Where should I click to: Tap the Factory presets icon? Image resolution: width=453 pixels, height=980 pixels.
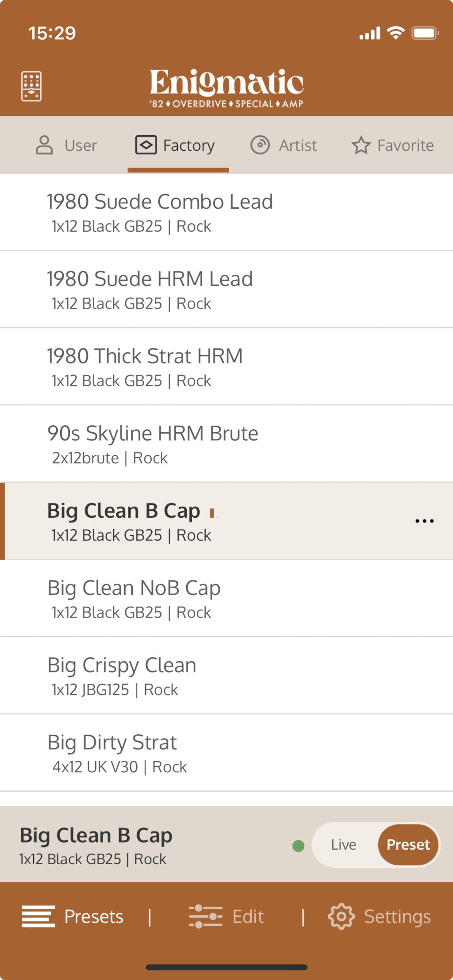tap(146, 145)
